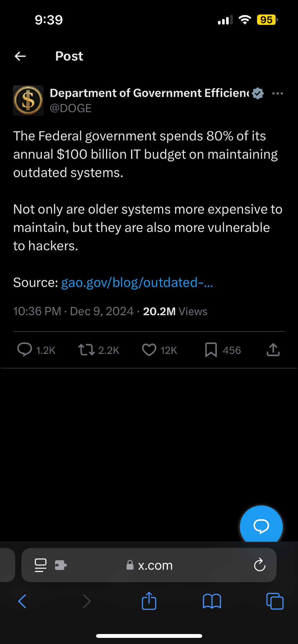Open the three-dot more options menu

pos(277,93)
